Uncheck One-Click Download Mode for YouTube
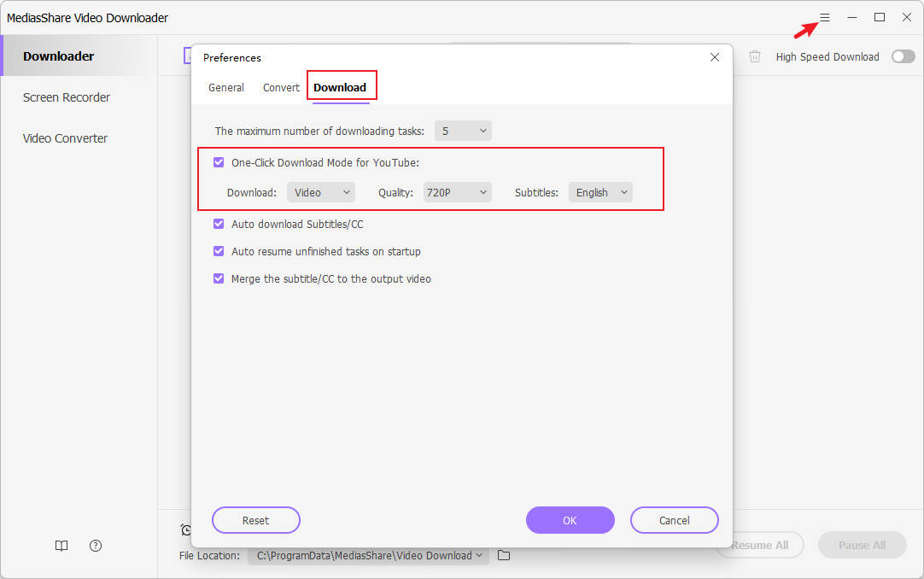924x579 pixels. [x=219, y=162]
